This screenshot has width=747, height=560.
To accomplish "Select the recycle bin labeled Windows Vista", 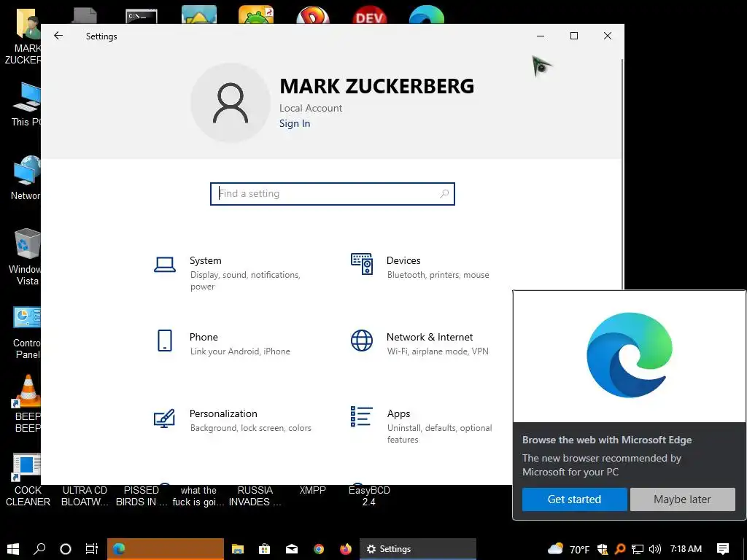I will pos(25,257).
